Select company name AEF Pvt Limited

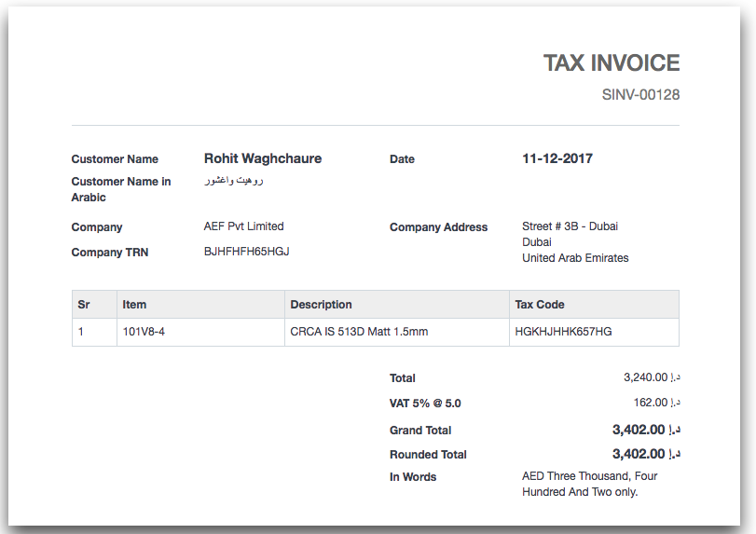click(243, 226)
